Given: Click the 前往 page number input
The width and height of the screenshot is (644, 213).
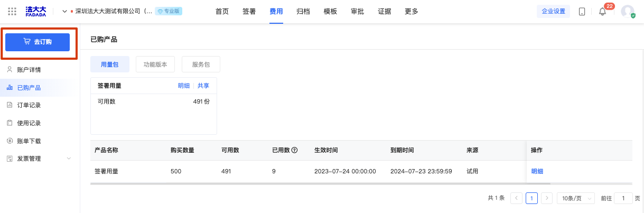Looking at the screenshot, I should click(x=623, y=198).
